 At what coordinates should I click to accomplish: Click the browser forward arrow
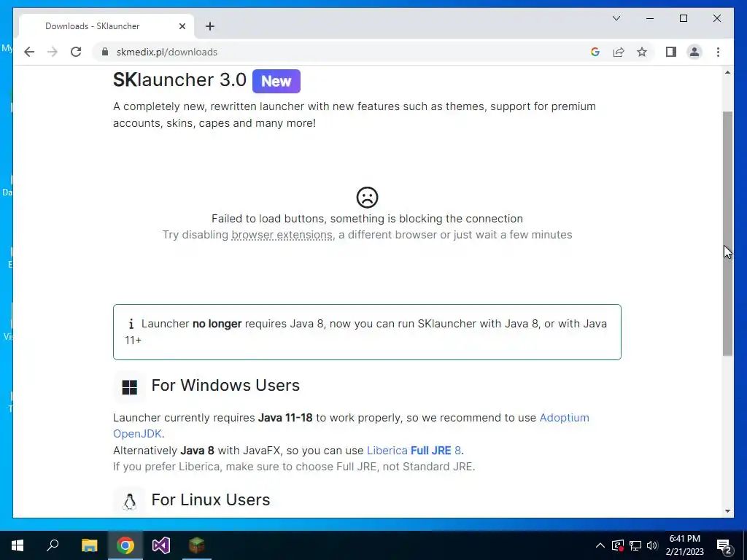[53, 52]
